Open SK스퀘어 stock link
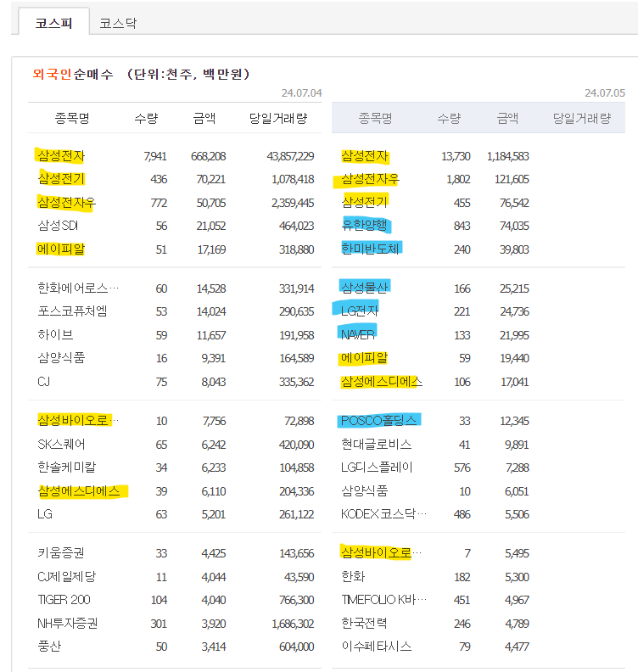 (61, 444)
